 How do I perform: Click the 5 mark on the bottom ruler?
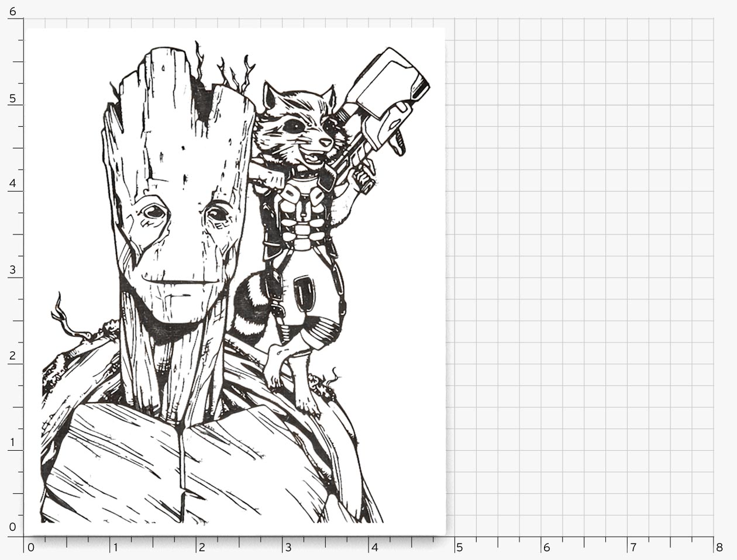459,548
